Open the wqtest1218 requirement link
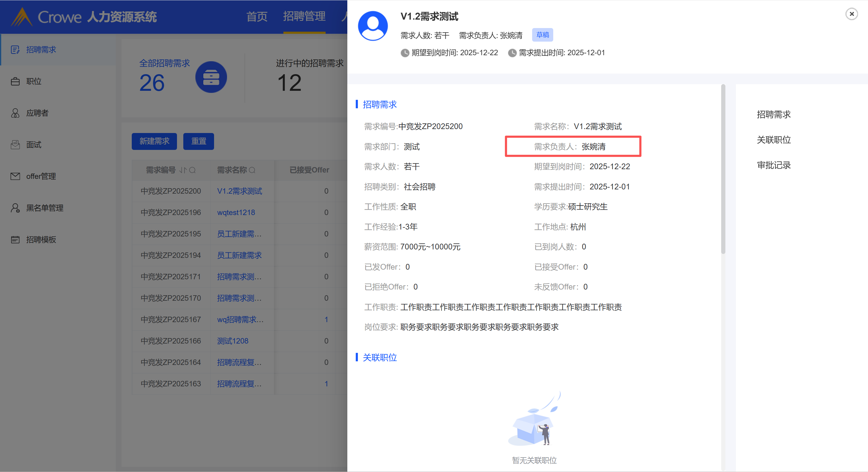This screenshot has width=868, height=472. [236, 212]
